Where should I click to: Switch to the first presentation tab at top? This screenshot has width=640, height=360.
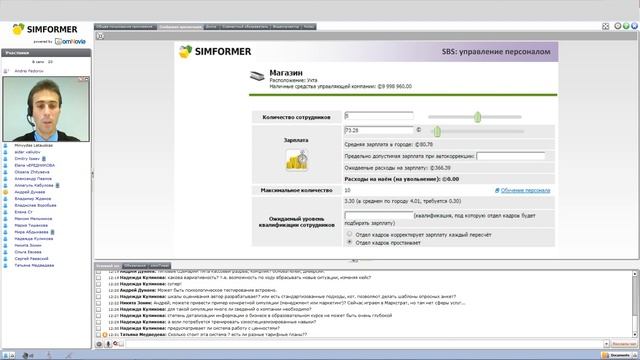[x=125, y=27]
